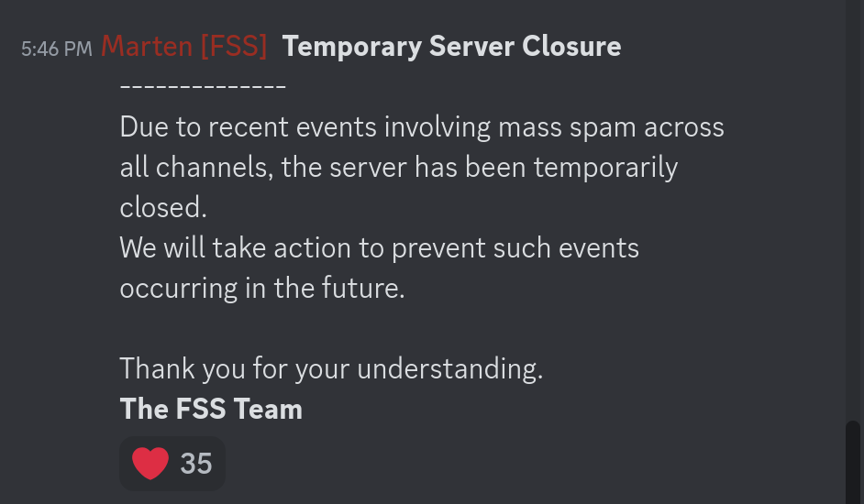Click the line occurring in the future
Image resolution: width=864 pixels, height=504 pixels.
tap(261, 288)
